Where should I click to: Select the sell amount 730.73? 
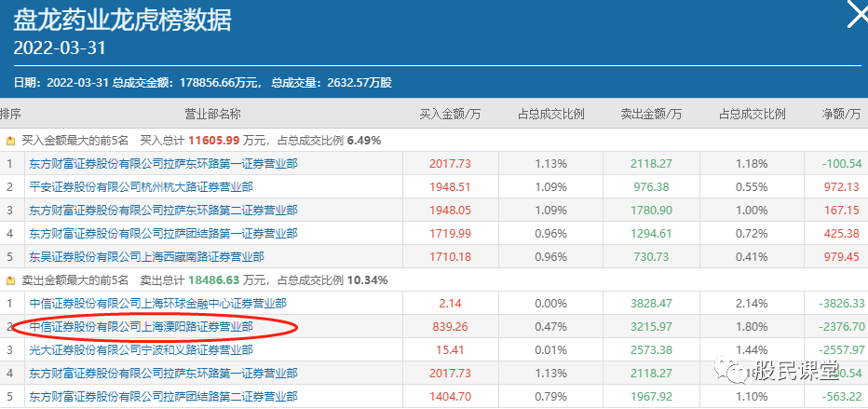click(651, 257)
